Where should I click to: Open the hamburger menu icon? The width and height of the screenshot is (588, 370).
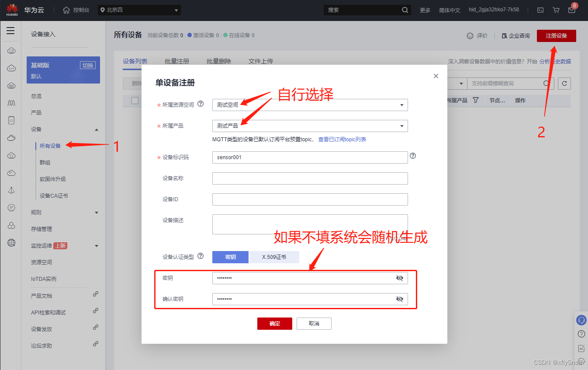point(10,31)
